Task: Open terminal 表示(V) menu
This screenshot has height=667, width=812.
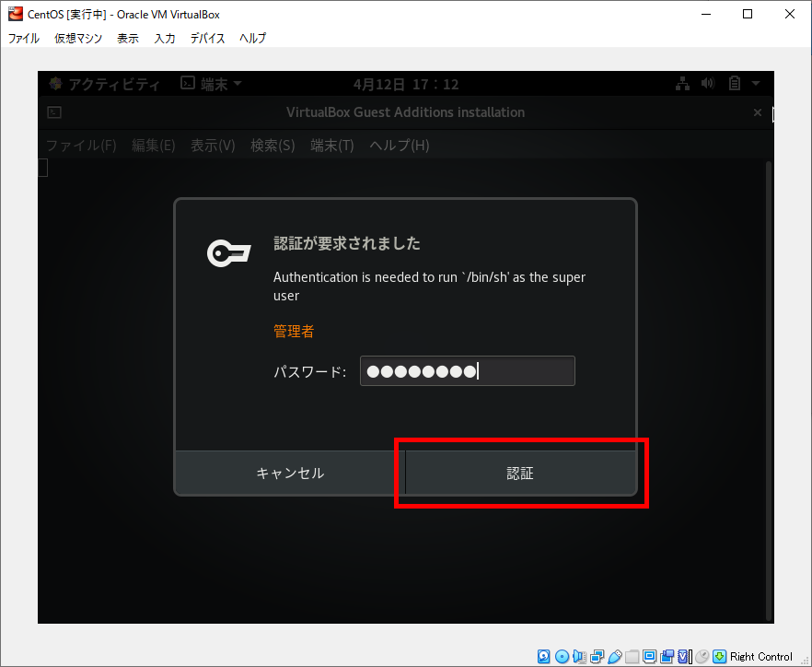Action: (x=213, y=146)
